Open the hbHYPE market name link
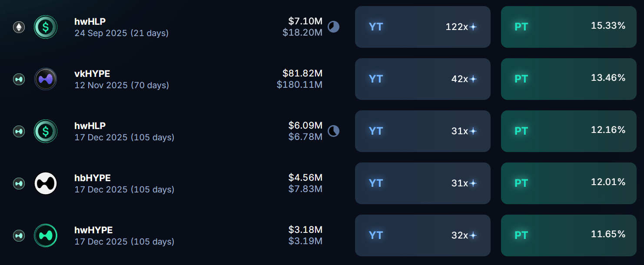Screen dimensions: 644x265 pos(93,178)
